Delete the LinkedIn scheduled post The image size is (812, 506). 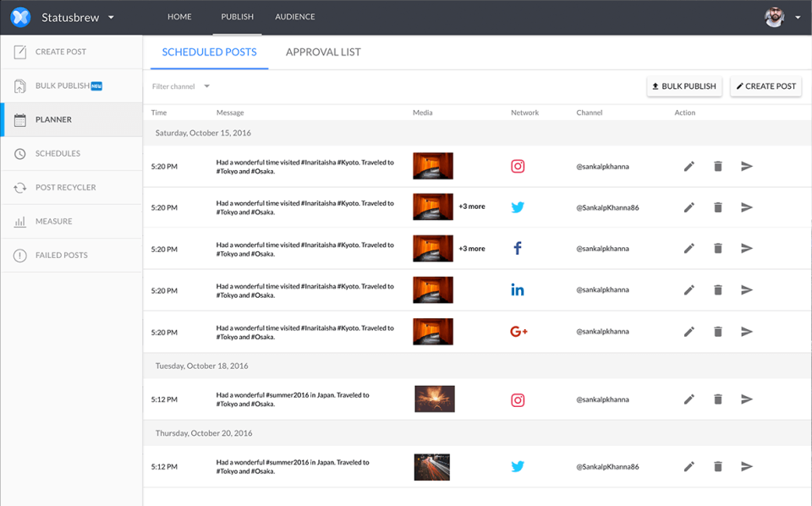coord(718,290)
